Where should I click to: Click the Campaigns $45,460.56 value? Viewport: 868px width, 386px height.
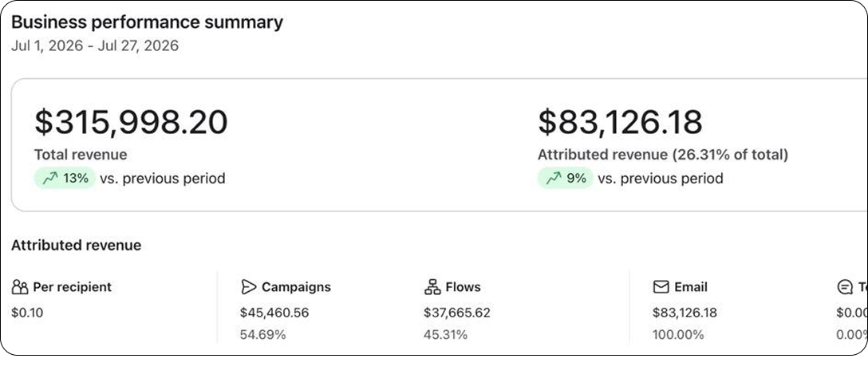(274, 313)
